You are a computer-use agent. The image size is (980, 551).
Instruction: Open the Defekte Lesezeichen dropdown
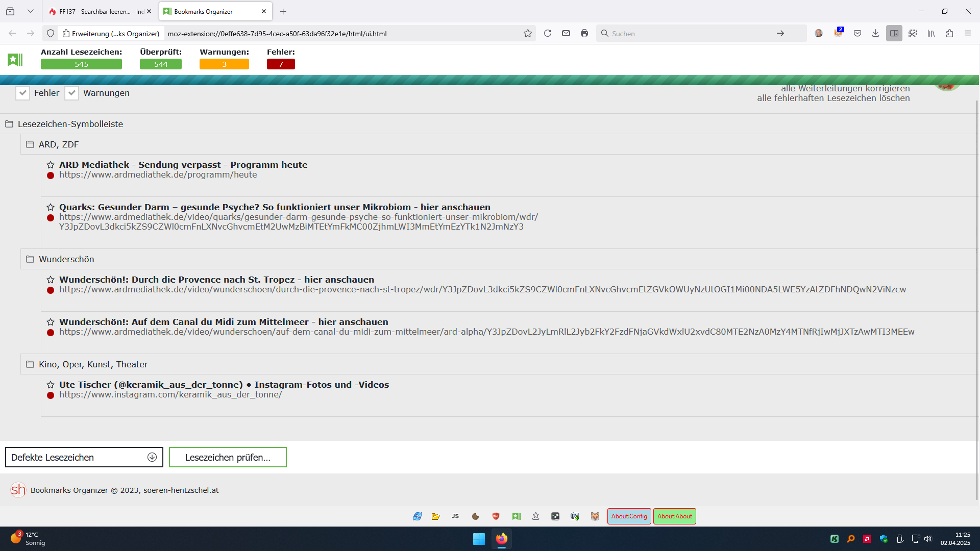coord(84,457)
